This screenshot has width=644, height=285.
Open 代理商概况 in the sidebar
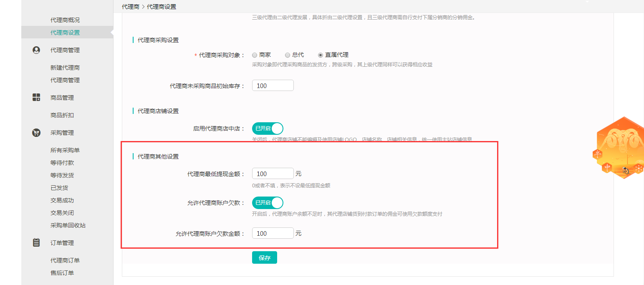[x=65, y=20]
